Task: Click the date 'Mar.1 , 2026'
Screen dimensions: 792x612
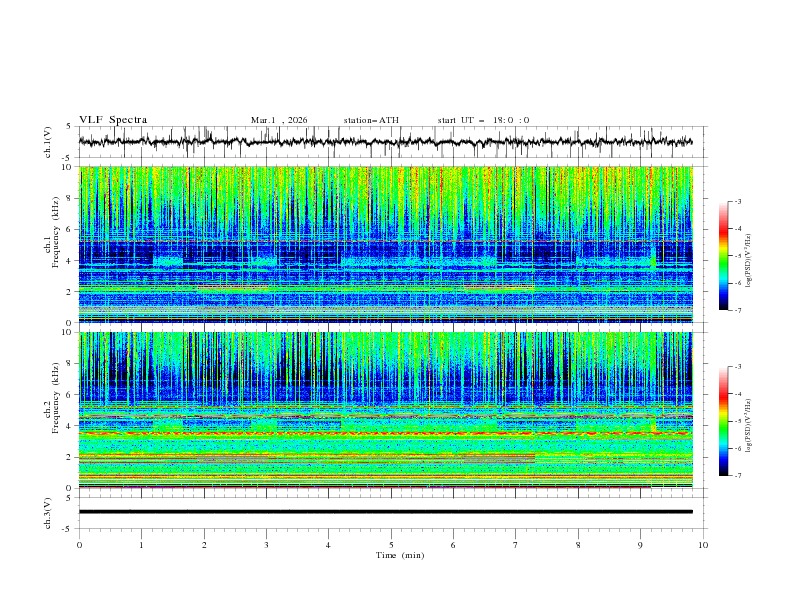Action: coord(279,120)
